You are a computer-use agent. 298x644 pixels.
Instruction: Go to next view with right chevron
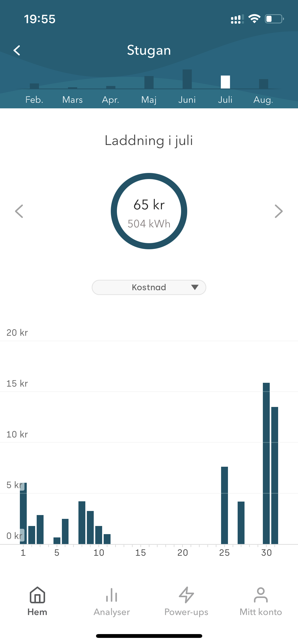[279, 211]
